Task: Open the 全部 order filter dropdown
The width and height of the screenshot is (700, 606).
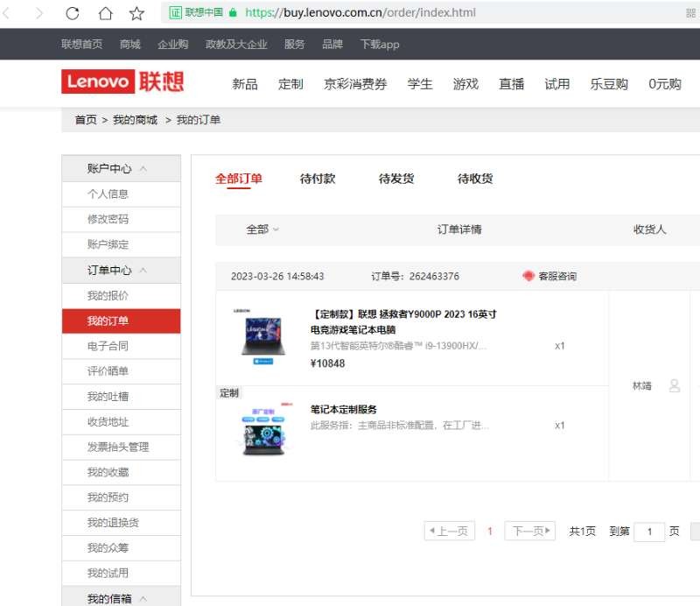Action: [x=262, y=229]
